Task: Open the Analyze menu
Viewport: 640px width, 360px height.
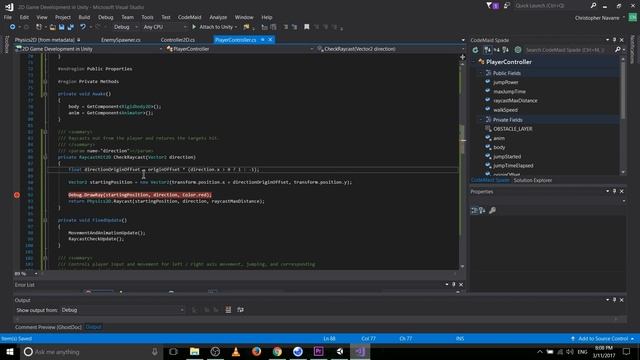Action: click(x=218, y=17)
